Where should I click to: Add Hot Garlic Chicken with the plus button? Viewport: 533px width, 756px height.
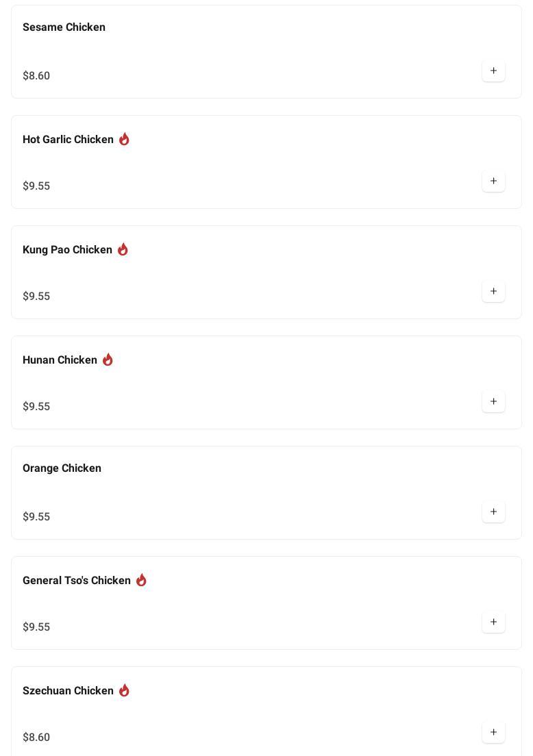pyautogui.click(x=493, y=181)
